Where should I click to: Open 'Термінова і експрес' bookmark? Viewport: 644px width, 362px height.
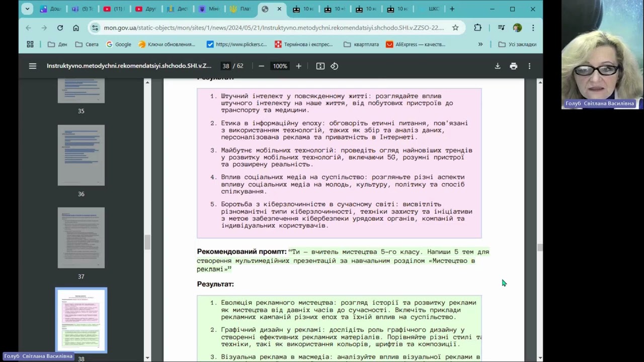pos(303,44)
